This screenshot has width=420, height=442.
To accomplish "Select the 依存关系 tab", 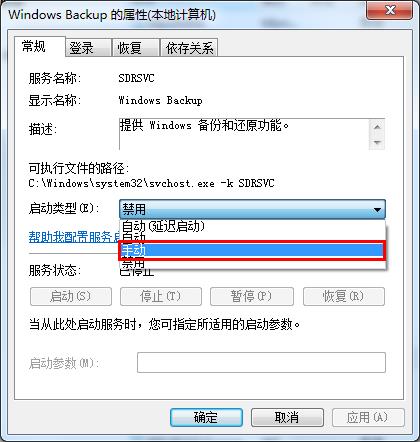I will coord(189,48).
